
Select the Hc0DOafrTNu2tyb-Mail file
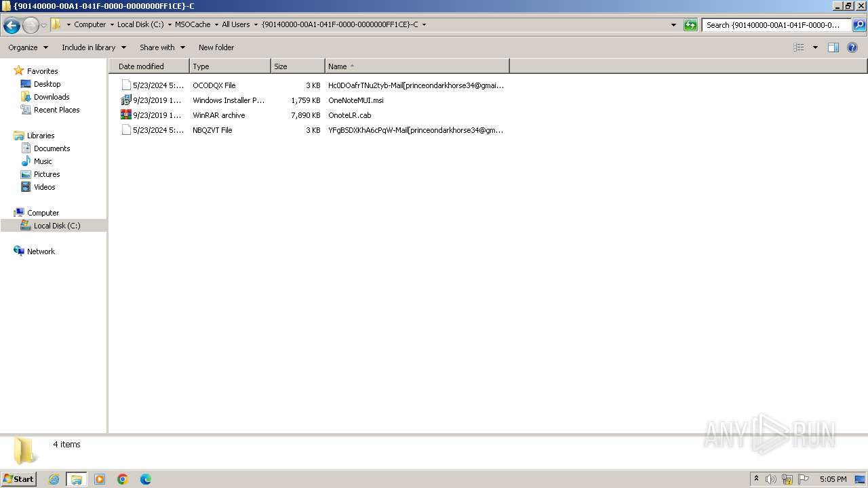tap(416, 85)
